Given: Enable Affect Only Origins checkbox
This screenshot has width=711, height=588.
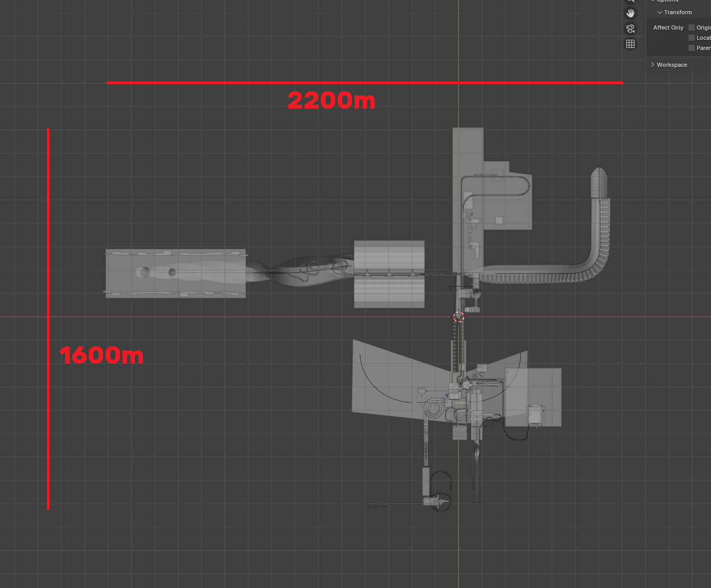Looking at the screenshot, I should point(692,28).
